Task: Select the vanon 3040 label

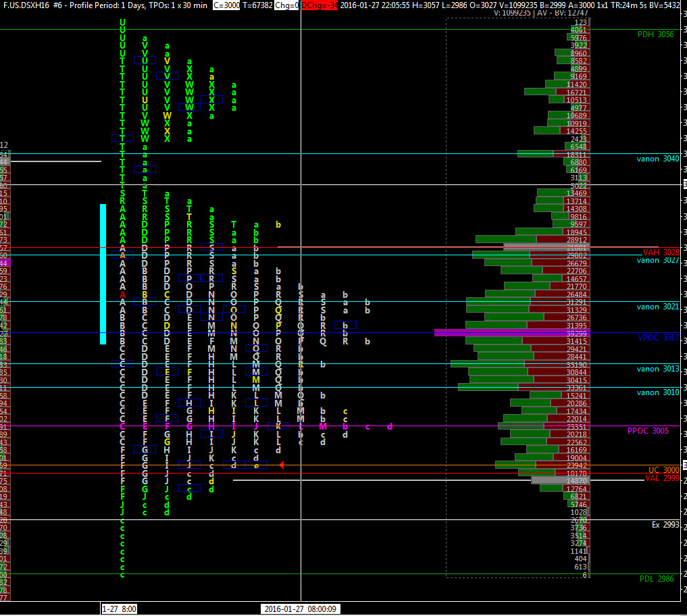Action: click(x=658, y=159)
